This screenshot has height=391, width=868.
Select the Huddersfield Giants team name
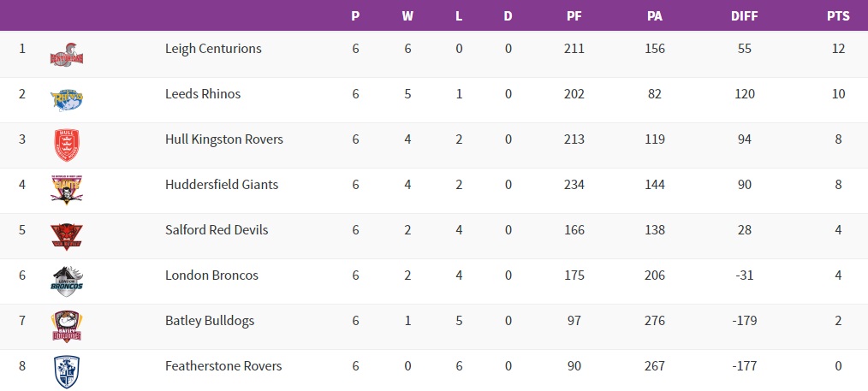tap(222, 185)
